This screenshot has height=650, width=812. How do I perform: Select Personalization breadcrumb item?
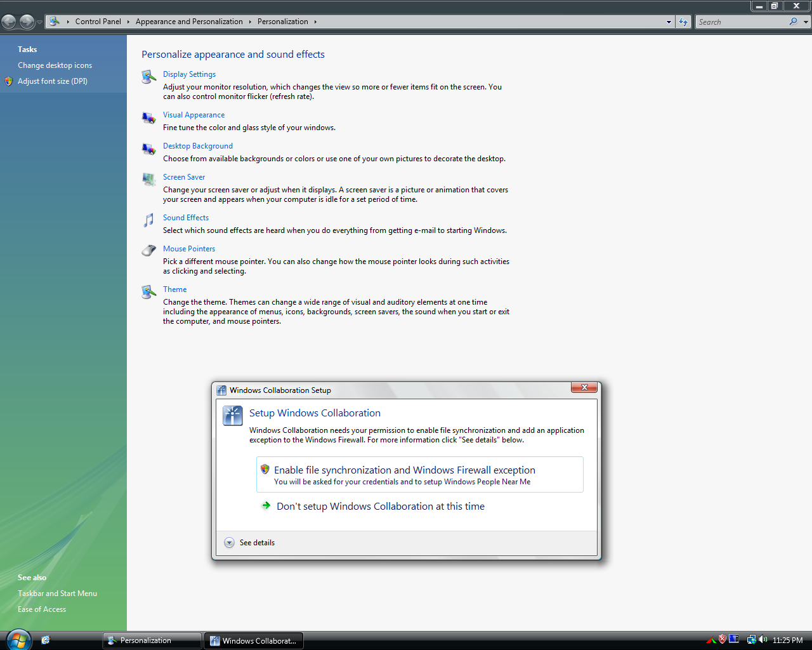coord(283,22)
